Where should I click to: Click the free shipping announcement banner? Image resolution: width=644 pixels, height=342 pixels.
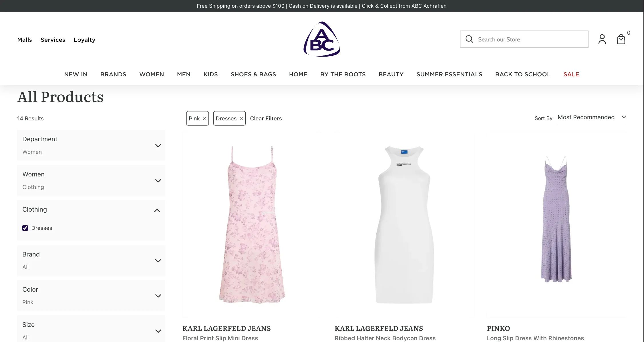pyautogui.click(x=322, y=6)
